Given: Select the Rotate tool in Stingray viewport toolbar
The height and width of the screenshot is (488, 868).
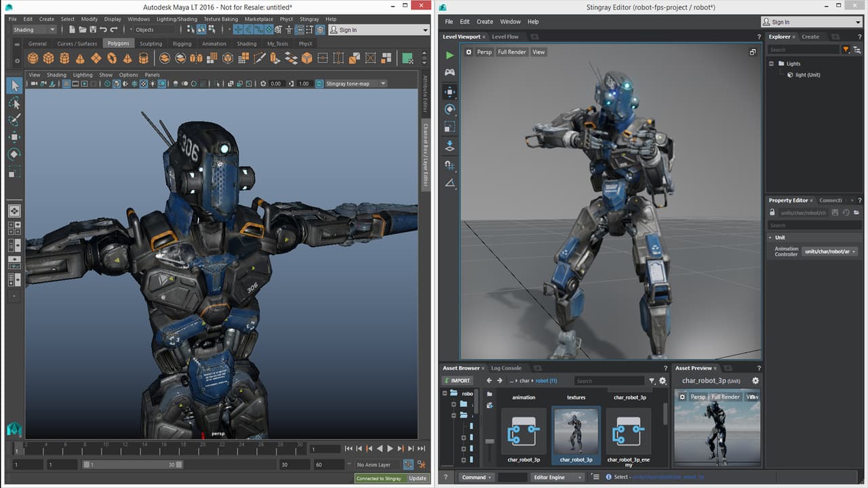Looking at the screenshot, I should pyautogui.click(x=450, y=109).
